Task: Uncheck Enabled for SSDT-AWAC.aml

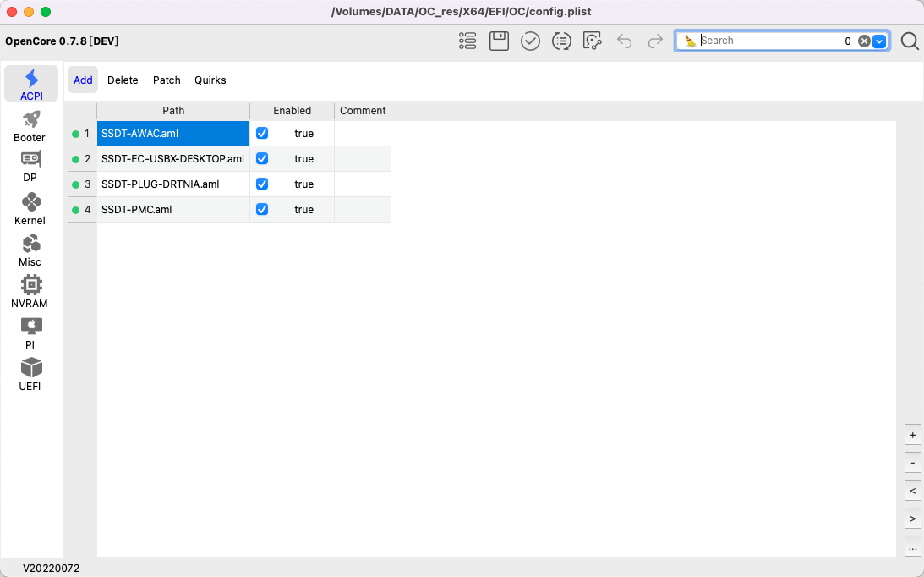Action: coord(262,133)
